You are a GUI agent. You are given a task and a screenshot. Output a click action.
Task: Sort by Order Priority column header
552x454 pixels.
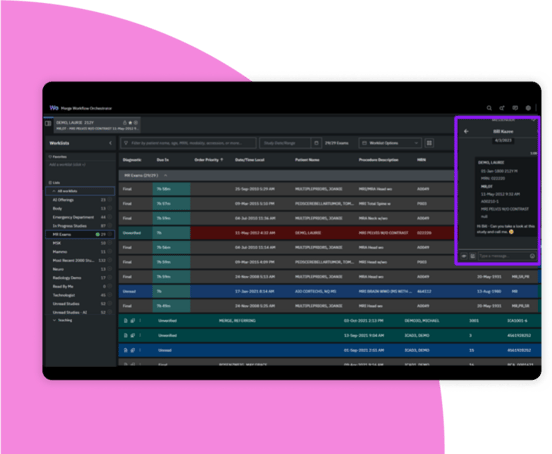(x=209, y=160)
